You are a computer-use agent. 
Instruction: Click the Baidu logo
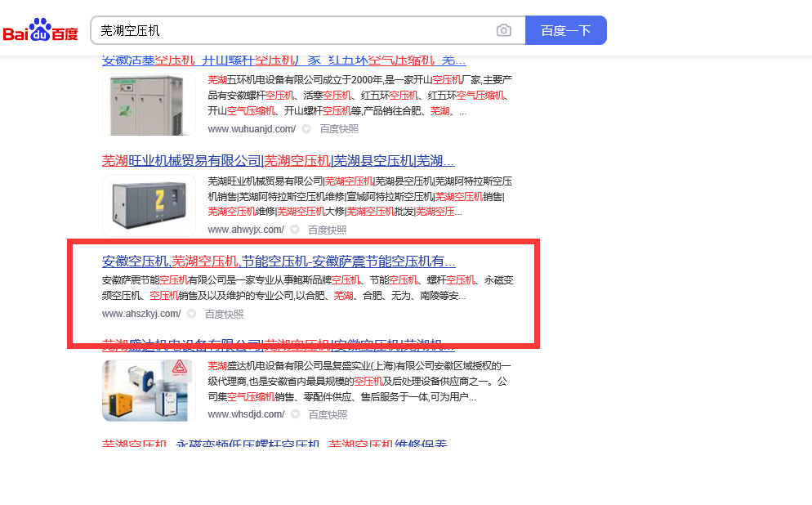pos(40,31)
